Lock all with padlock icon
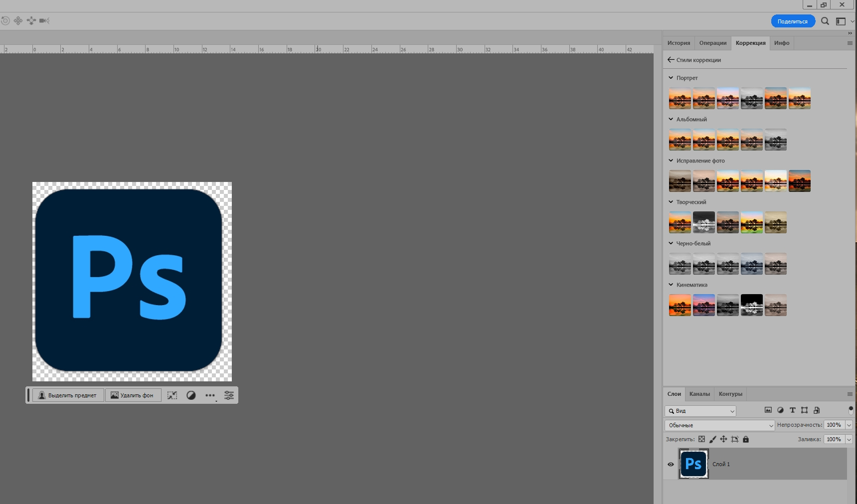Screen dimensions: 857x504 coord(746,439)
